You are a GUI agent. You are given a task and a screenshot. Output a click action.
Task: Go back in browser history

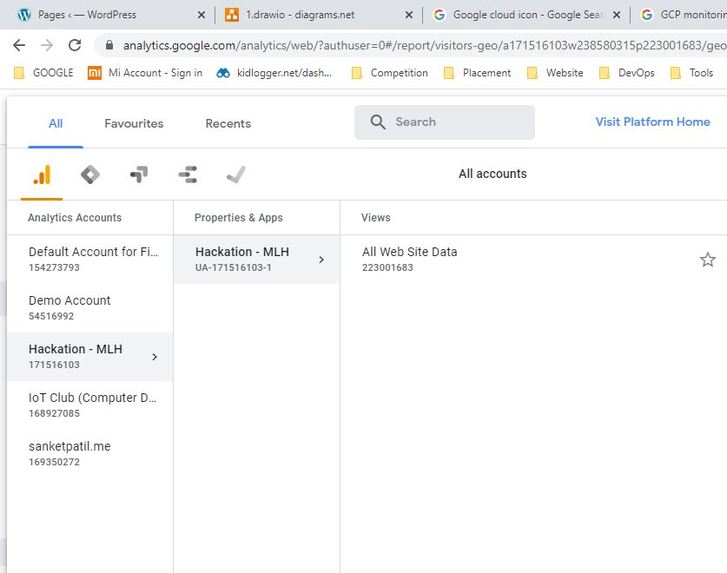tap(19, 45)
